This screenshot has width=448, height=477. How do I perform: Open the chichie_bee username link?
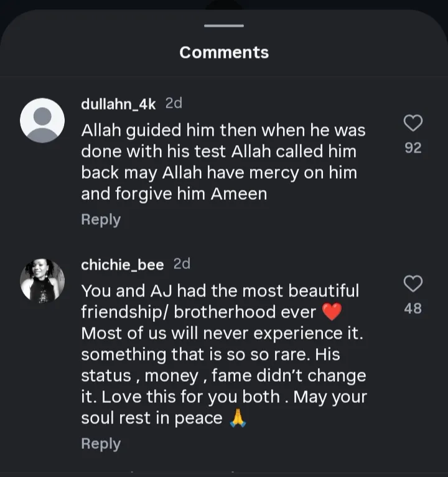pos(123,265)
